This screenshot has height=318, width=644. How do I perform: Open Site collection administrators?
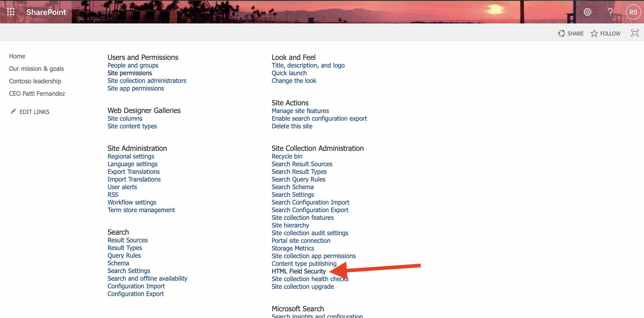pyautogui.click(x=146, y=80)
